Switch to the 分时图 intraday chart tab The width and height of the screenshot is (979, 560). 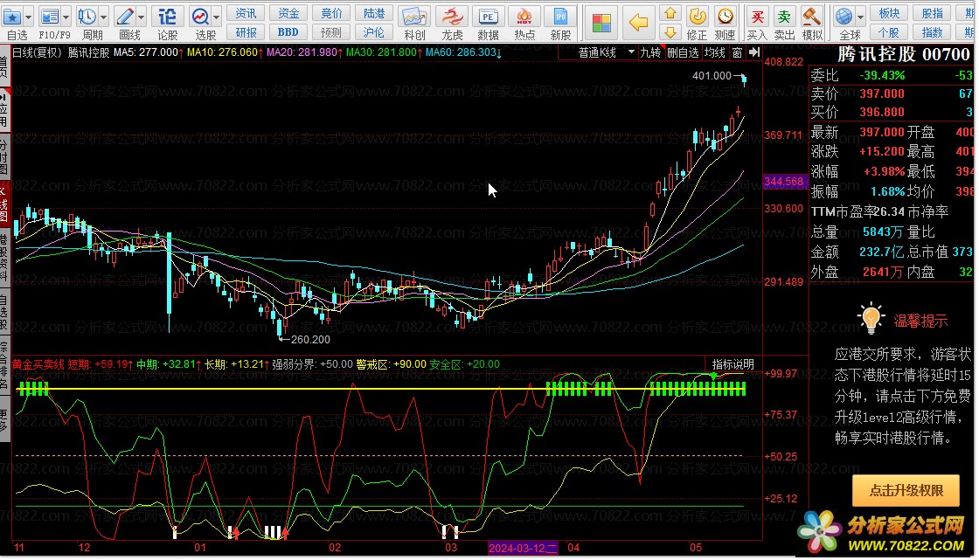[x=4, y=156]
